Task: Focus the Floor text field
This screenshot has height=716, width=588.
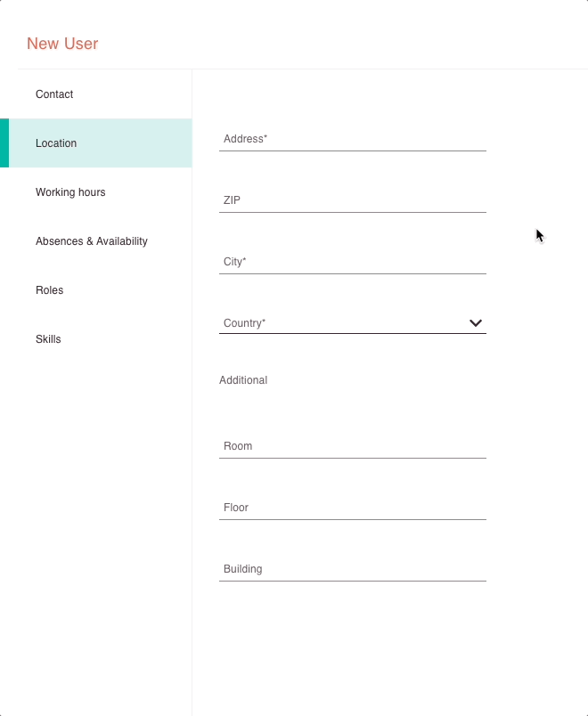Action: pos(352,508)
